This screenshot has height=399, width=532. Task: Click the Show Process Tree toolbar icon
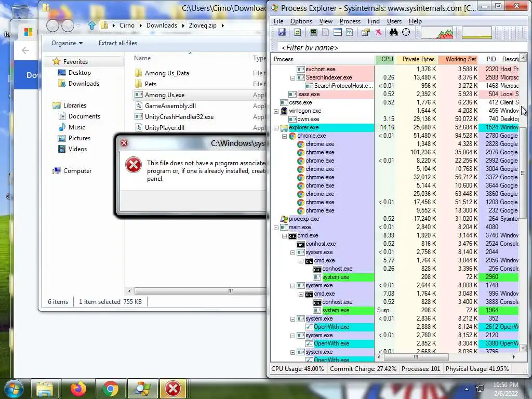[326, 32]
